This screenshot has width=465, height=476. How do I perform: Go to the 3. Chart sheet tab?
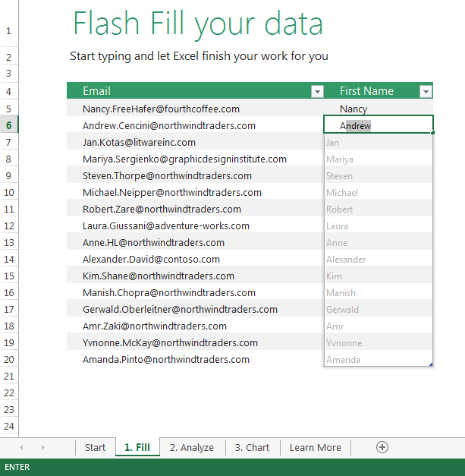click(x=252, y=447)
